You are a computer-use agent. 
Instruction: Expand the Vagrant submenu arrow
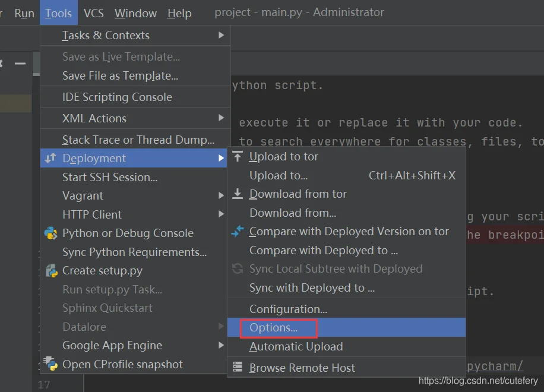221,196
